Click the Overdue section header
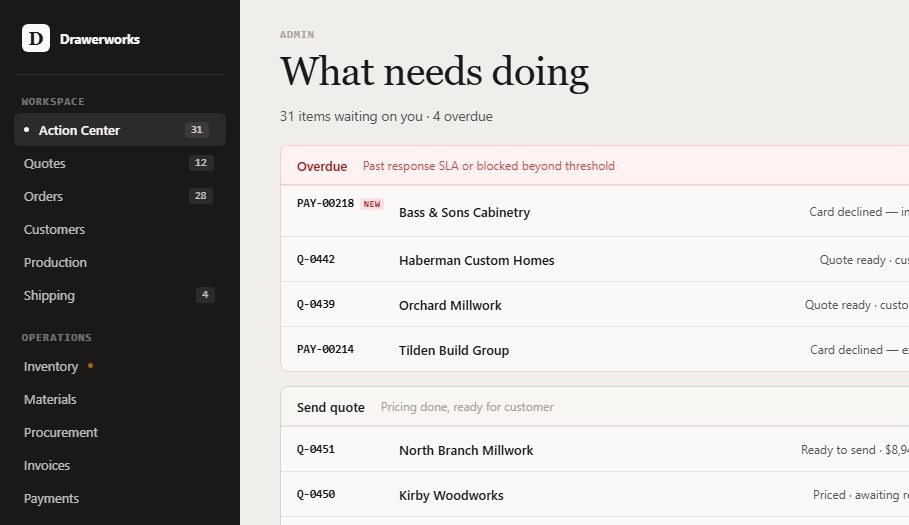The image size is (909, 525). [595, 166]
